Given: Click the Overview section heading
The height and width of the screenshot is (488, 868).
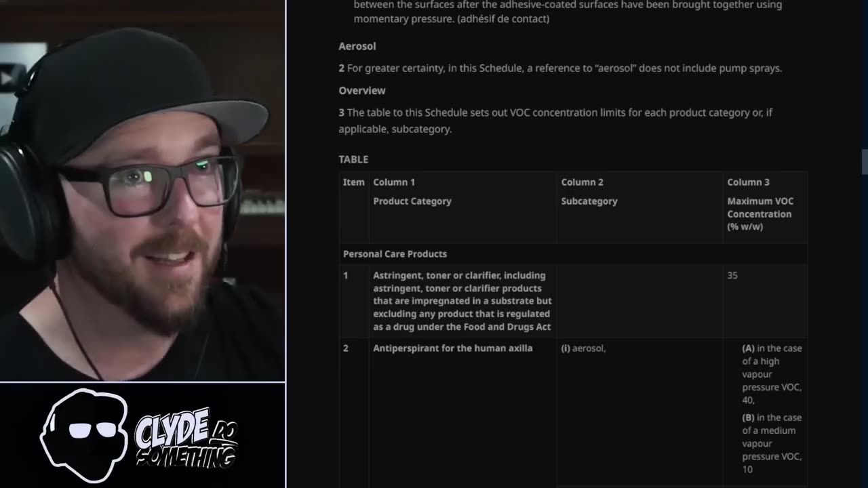Looking at the screenshot, I should coord(362,90).
